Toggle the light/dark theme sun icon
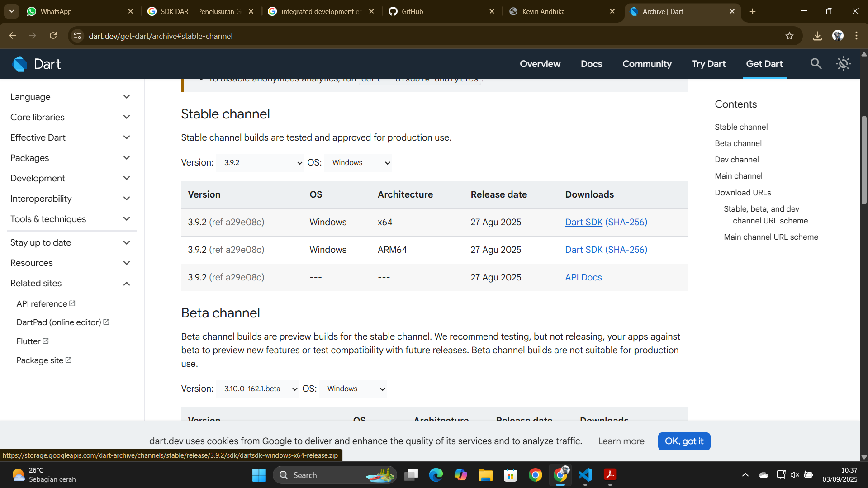This screenshot has height=488, width=868. coord(843,64)
